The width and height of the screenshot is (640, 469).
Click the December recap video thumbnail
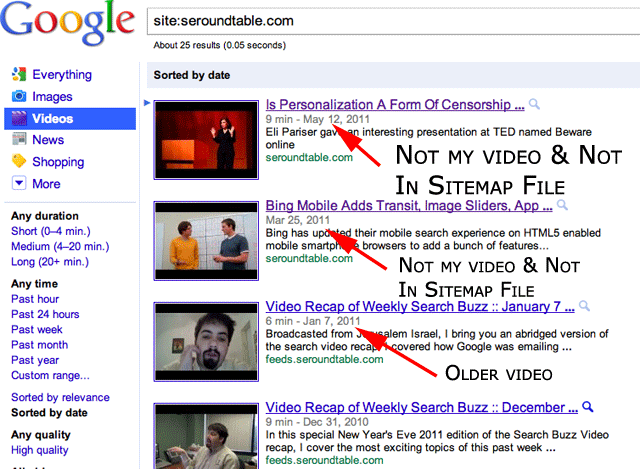coord(206,436)
